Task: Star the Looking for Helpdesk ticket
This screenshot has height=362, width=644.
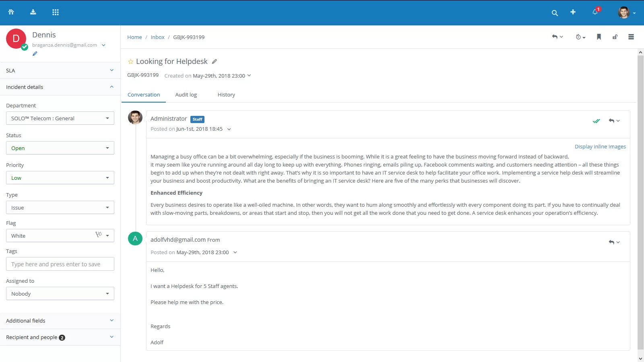Action: [x=130, y=62]
